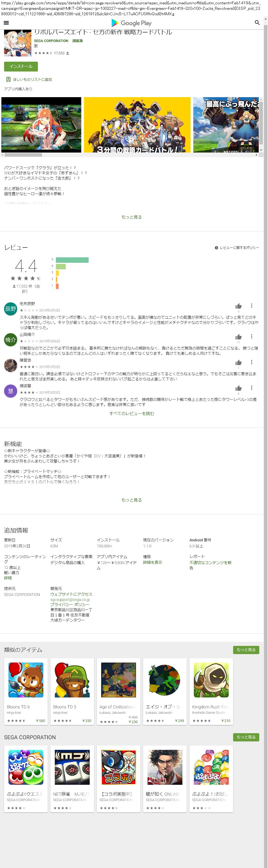Open すべてのレビューを読む link

(x=132, y=413)
